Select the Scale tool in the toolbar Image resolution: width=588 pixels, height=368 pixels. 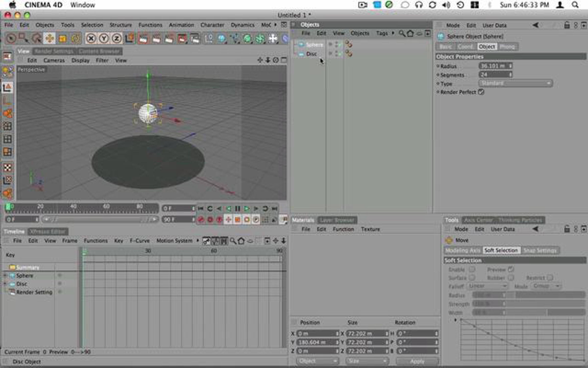click(62, 39)
